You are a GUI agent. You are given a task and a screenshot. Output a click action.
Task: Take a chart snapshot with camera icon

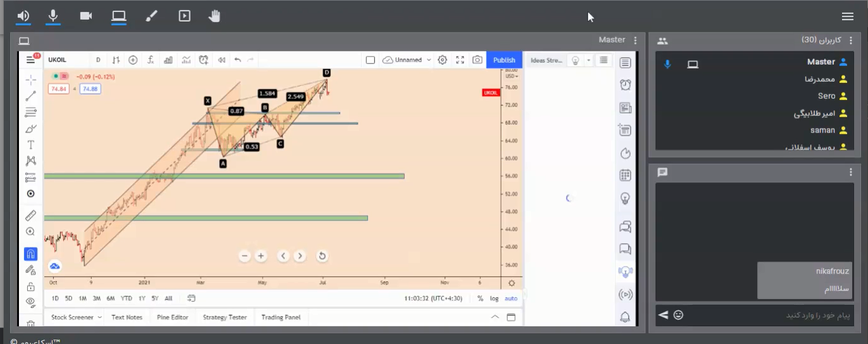point(477,60)
